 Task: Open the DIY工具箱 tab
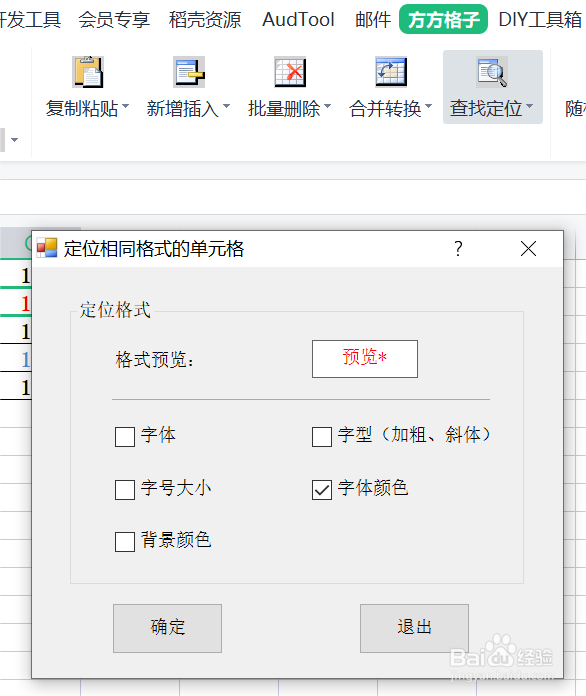click(x=540, y=20)
